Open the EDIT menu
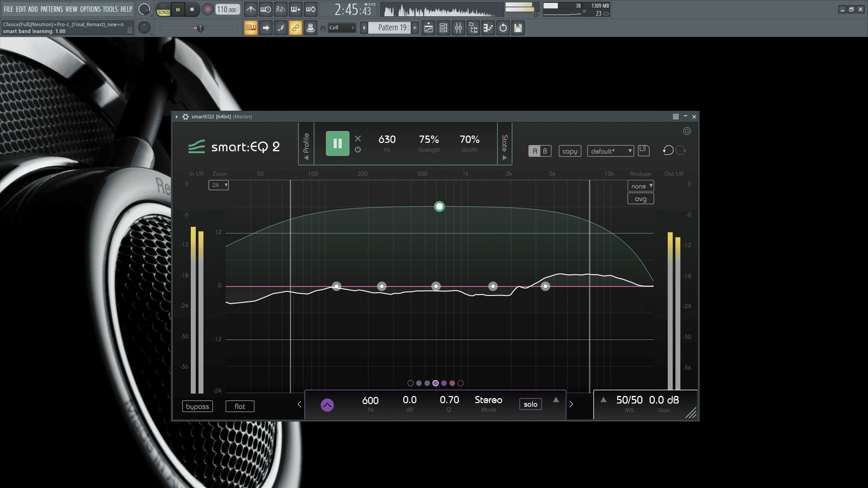This screenshot has width=868, height=488. [21, 9]
